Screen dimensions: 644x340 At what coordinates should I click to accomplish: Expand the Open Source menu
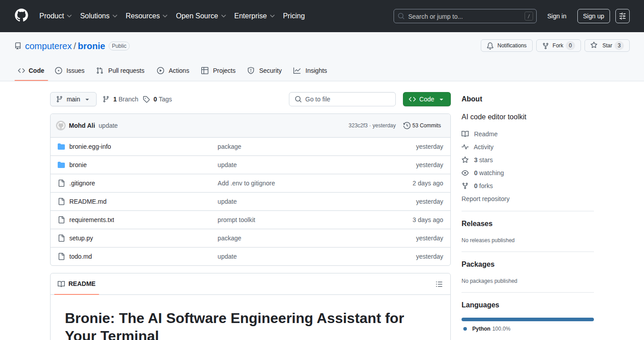(x=201, y=16)
